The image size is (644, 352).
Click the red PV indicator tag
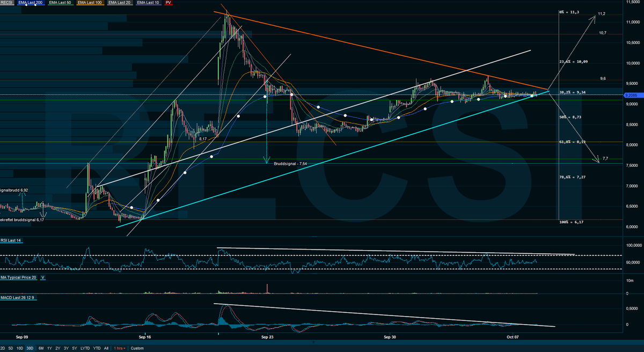[169, 3]
